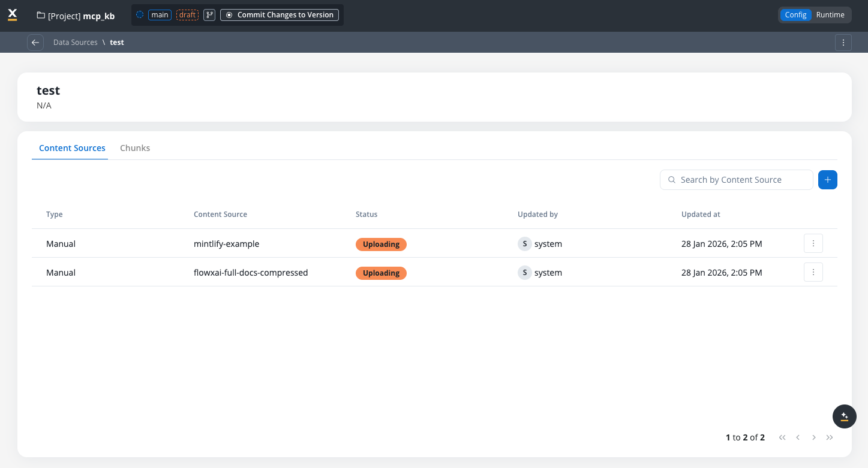The height and width of the screenshot is (468, 868).
Task: Go to the next page arrow
Action: pos(813,437)
